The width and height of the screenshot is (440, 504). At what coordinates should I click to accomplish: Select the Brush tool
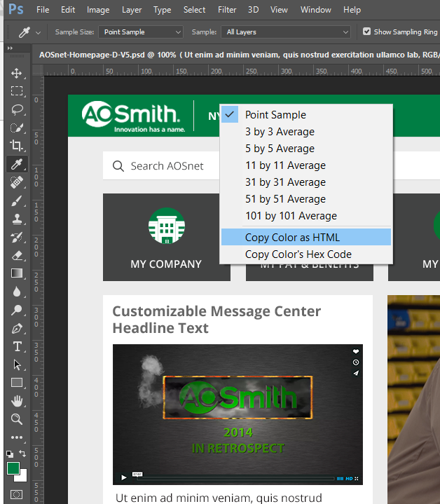(17, 200)
